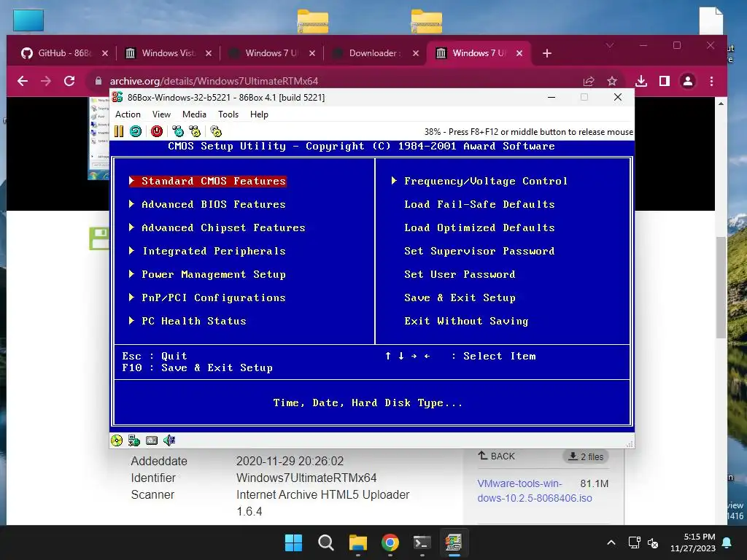Close the GitHub browser tab

coord(105,53)
